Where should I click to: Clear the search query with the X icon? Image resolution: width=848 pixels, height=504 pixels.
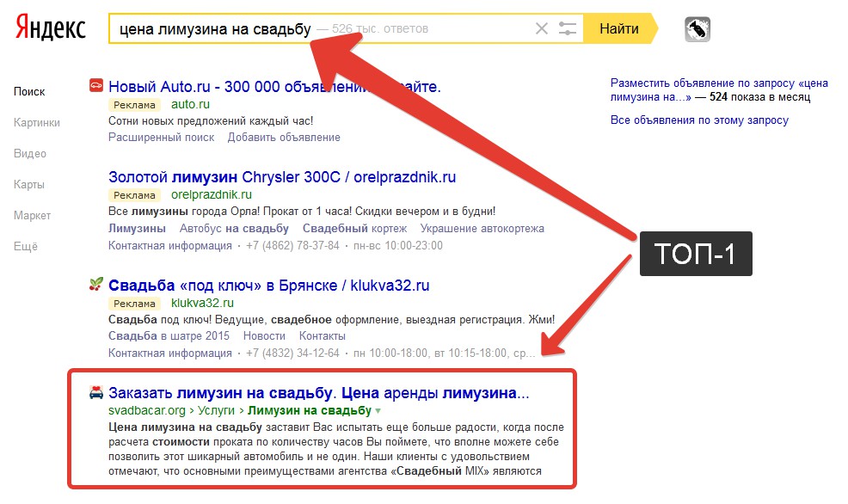pos(541,28)
